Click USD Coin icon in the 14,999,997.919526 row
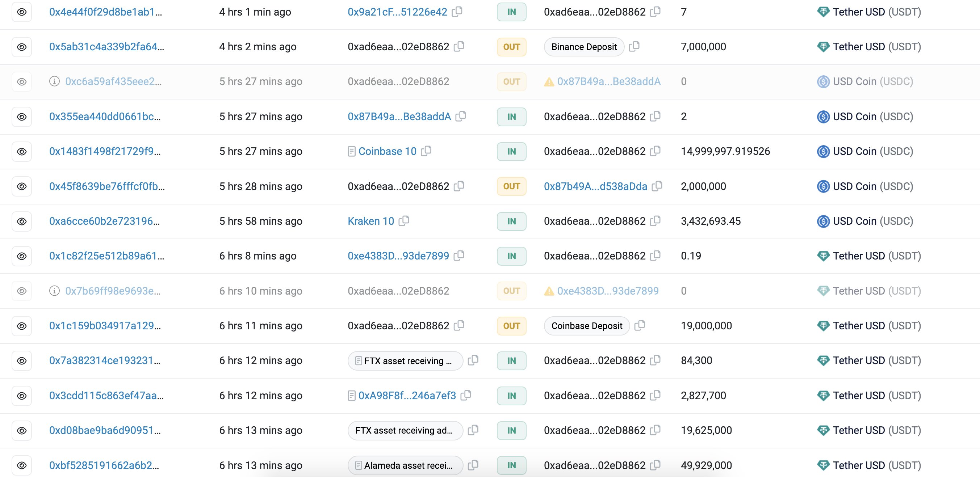This screenshot has width=980, height=477. [823, 151]
